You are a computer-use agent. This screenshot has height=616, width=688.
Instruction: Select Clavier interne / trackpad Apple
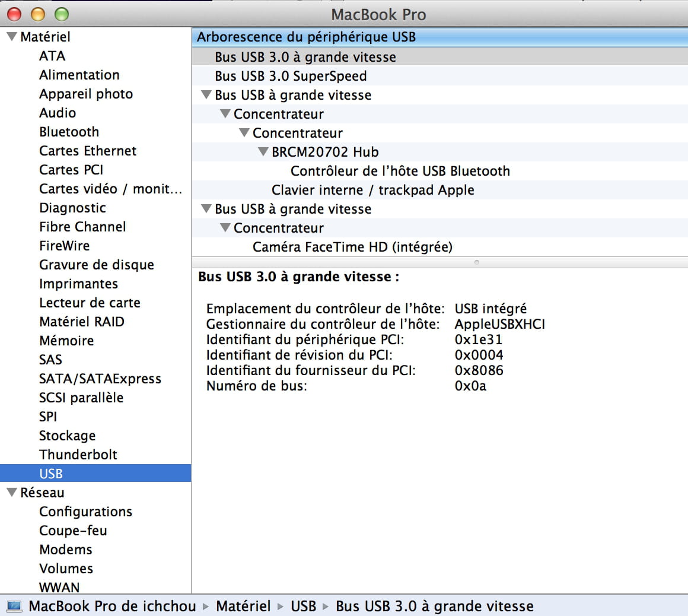click(372, 190)
